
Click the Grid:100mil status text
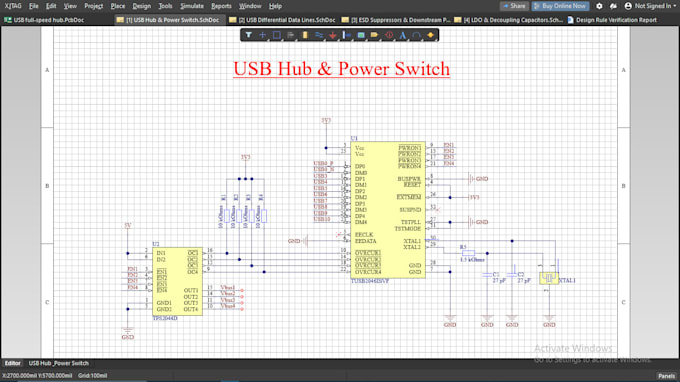(92, 376)
